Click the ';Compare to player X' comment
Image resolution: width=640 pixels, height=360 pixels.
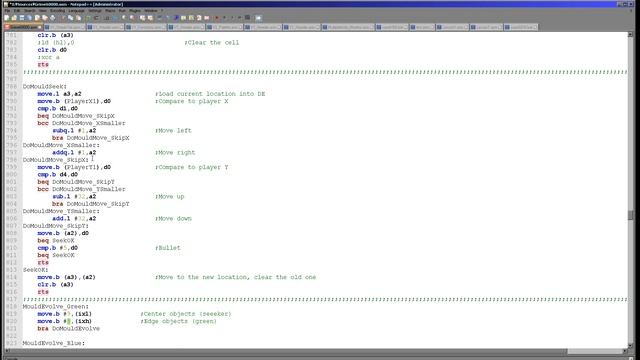[x=191, y=101]
